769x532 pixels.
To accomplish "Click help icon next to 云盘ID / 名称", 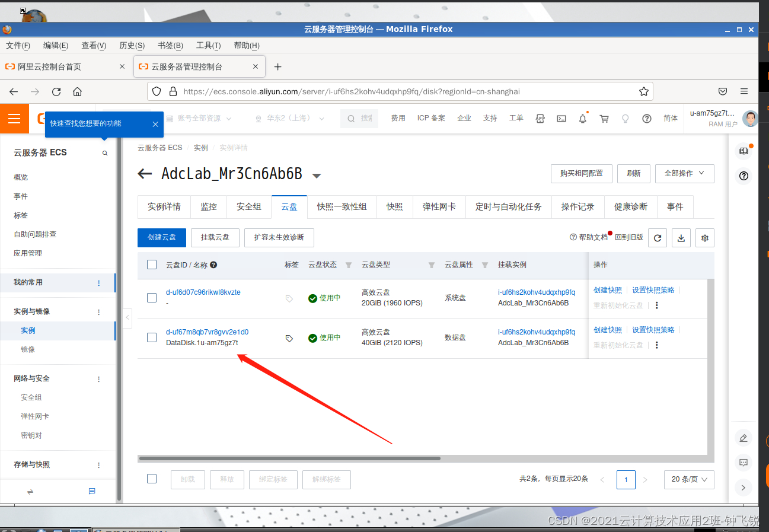I will pos(213,265).
